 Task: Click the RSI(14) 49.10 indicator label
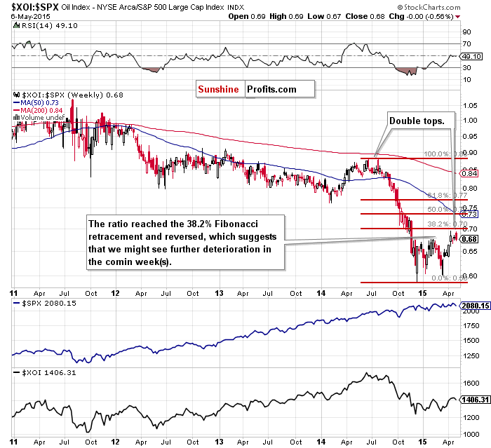[50, 26]
